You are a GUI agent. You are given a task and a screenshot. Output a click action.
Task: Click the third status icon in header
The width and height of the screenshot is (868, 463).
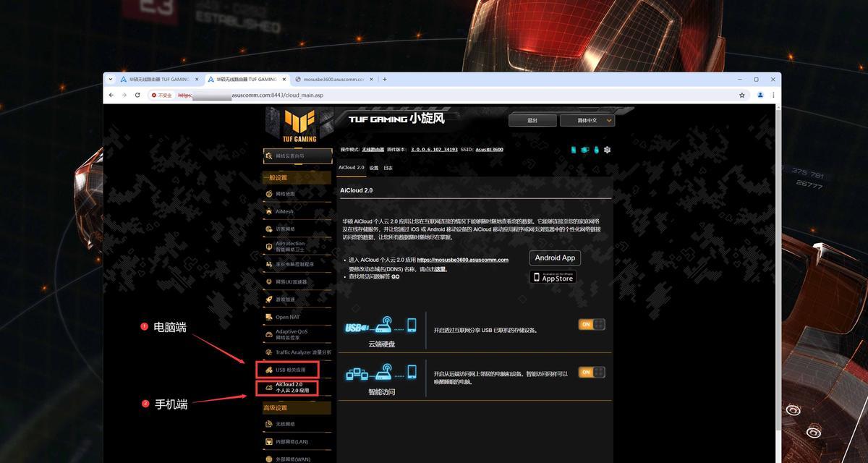(x=596, y=150)
